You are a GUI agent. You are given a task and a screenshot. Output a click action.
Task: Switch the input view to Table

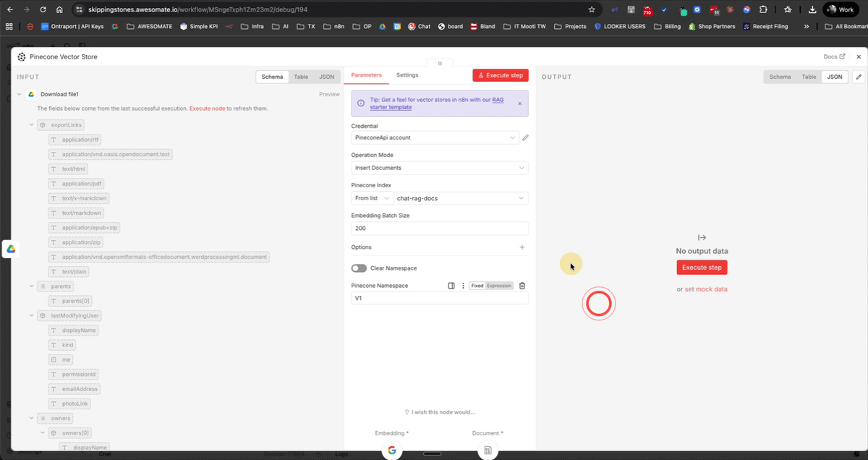click(301, 77)
